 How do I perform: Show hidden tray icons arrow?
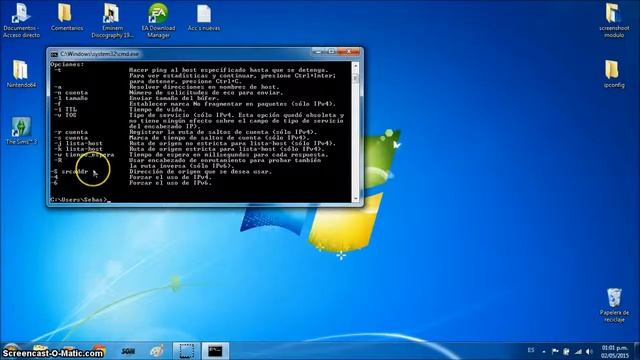pos(544,351)
